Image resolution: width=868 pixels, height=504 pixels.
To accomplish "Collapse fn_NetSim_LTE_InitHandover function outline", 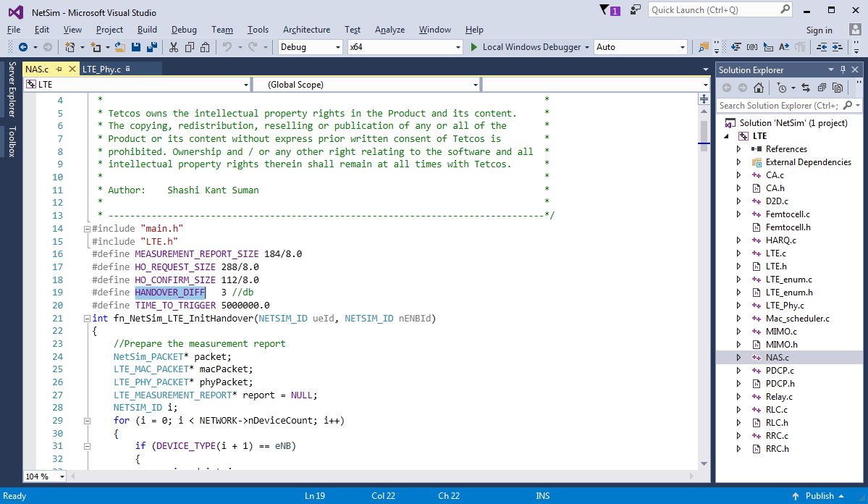I will [87, 319].
